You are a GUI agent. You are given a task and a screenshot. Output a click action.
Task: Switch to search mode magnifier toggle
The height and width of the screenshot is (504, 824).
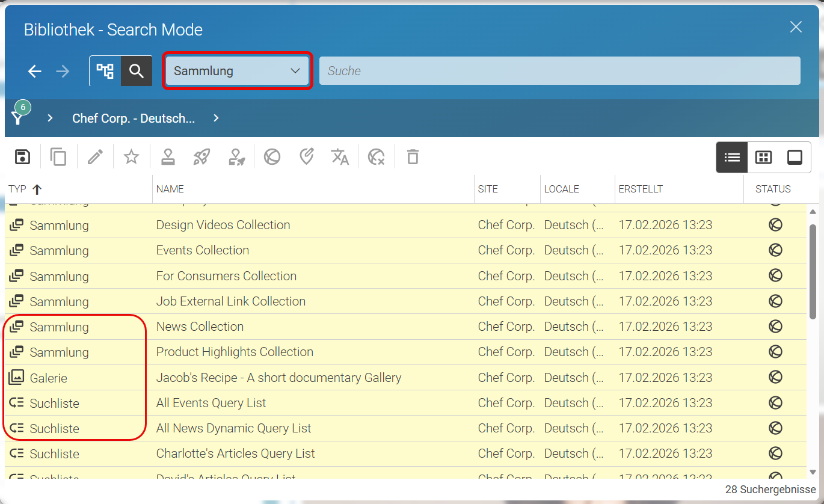137,71
